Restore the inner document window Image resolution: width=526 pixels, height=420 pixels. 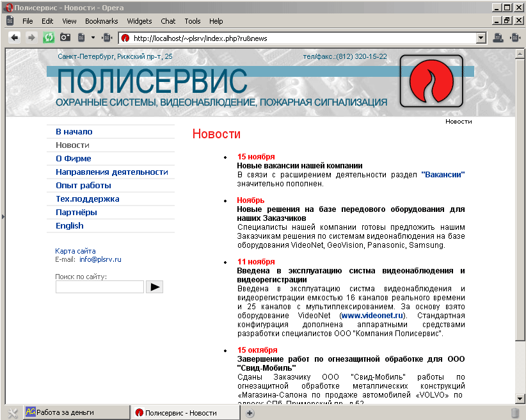point(507,20)
